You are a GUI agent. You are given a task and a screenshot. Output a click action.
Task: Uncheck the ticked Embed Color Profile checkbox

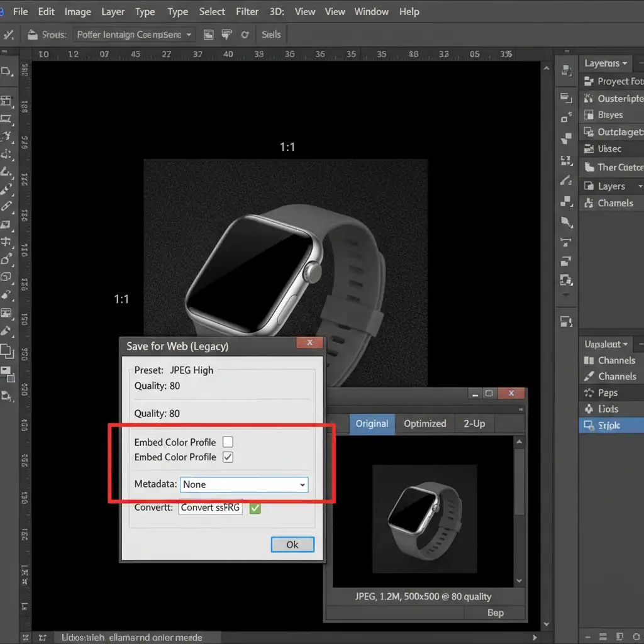[228, 457]
